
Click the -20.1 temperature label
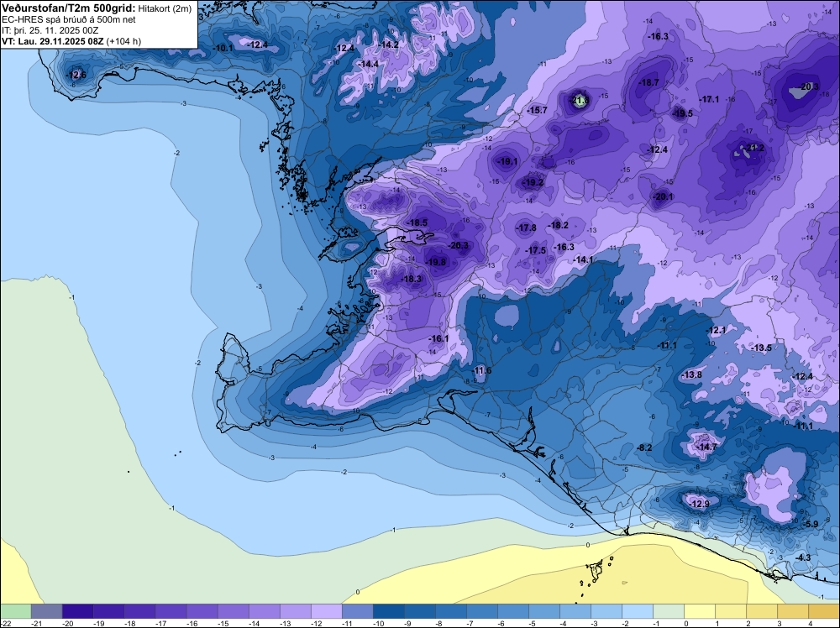pyautogui.click(x=664, y=196)
